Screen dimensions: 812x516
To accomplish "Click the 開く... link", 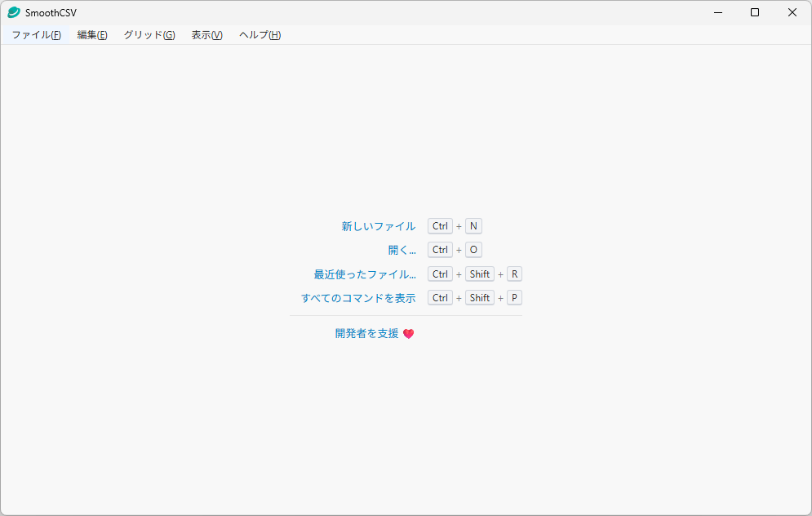I will (402, 250).
